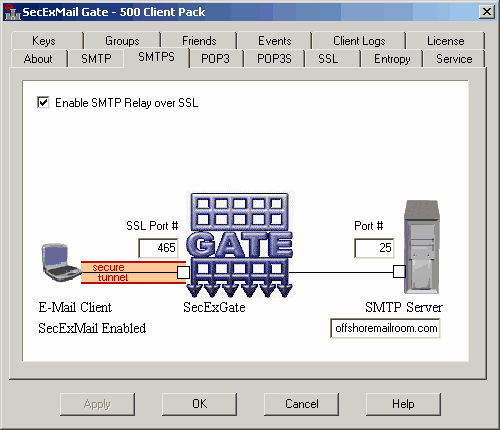Screen dimensions: 500x430
Task: Click the SMTP Server tower icon
Action: [x=421, y=247]
